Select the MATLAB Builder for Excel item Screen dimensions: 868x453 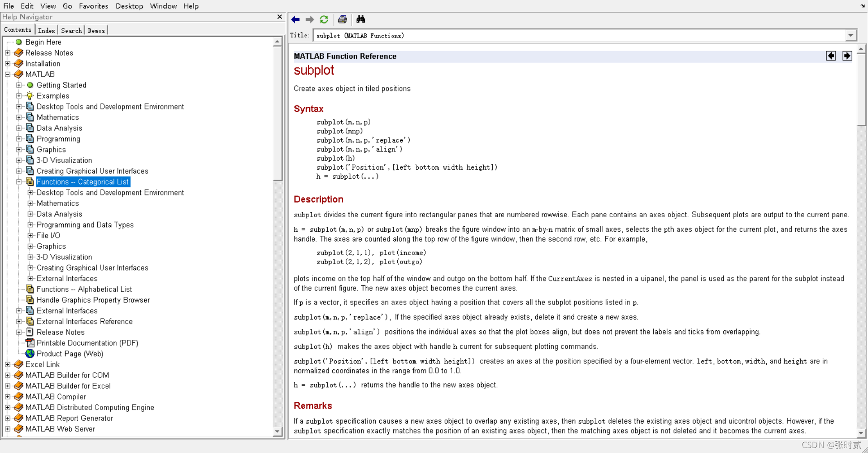(68, 386)
